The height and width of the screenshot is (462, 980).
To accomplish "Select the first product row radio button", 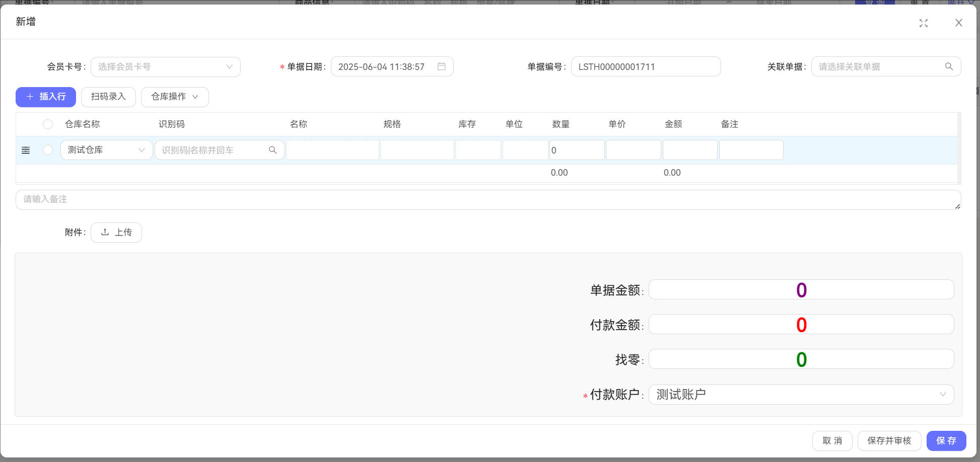I will 48,150.
